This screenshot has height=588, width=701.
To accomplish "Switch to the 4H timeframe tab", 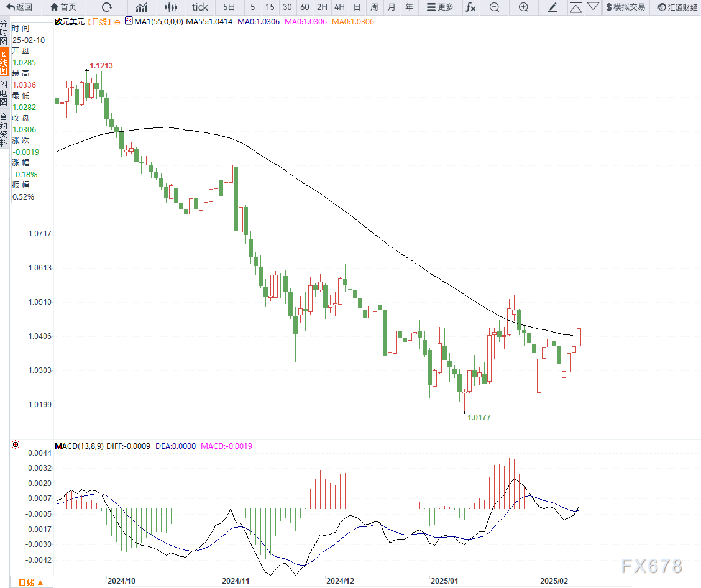I will point(339,7).
